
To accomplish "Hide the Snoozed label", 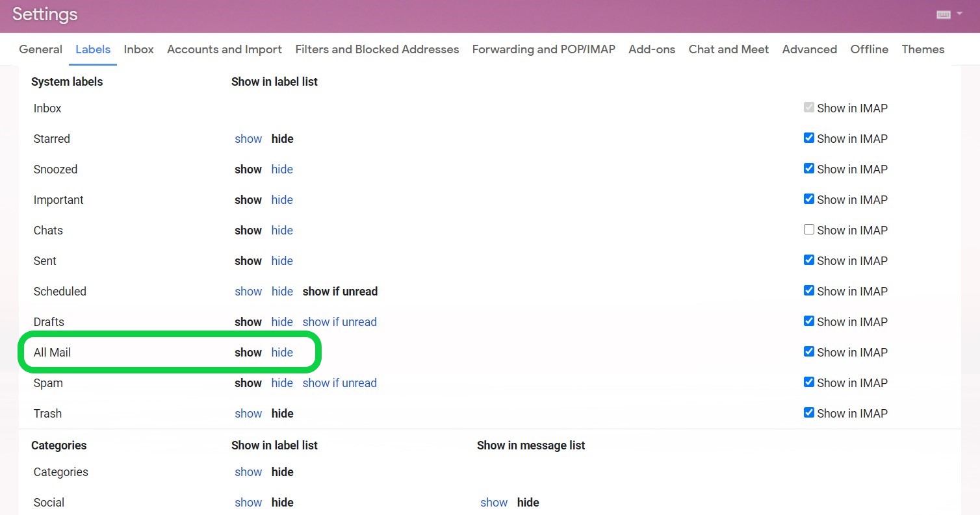I will pyautogui.click(x=282, y=170).
